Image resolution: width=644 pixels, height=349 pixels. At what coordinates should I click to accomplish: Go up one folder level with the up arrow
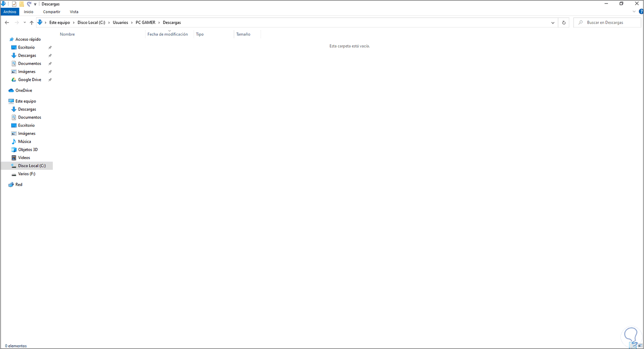31,22
